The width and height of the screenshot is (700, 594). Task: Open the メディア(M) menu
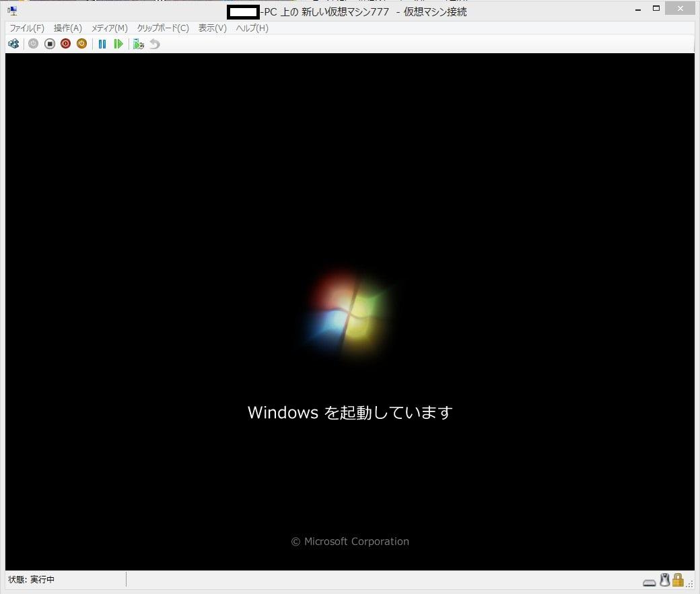click(109, 28)
